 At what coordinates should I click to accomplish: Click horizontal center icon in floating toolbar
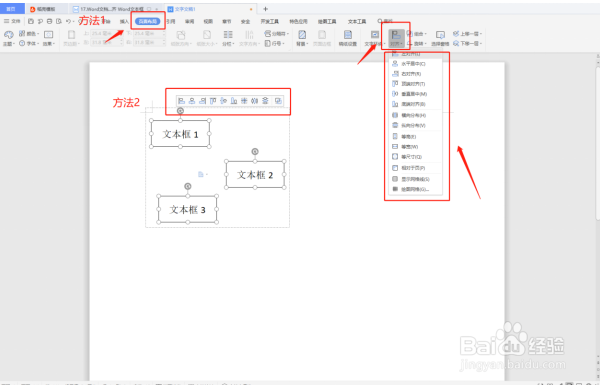pyautogui.click(x=192, y=101)
